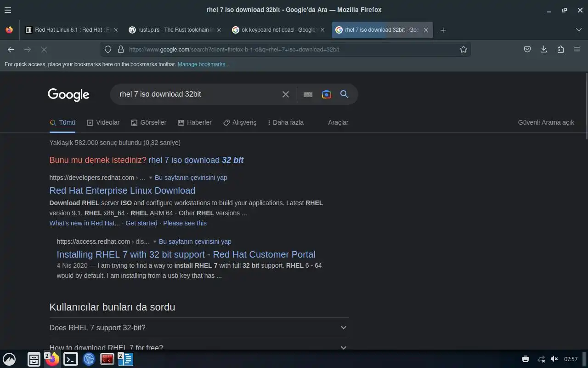Select the Alışveriş tab

tap(240, 122)
